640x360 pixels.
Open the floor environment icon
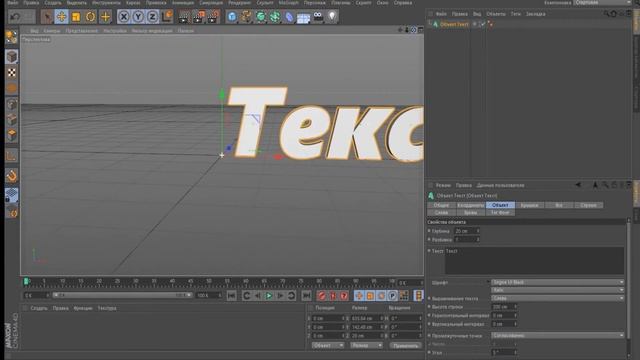[x=303, y=17]
